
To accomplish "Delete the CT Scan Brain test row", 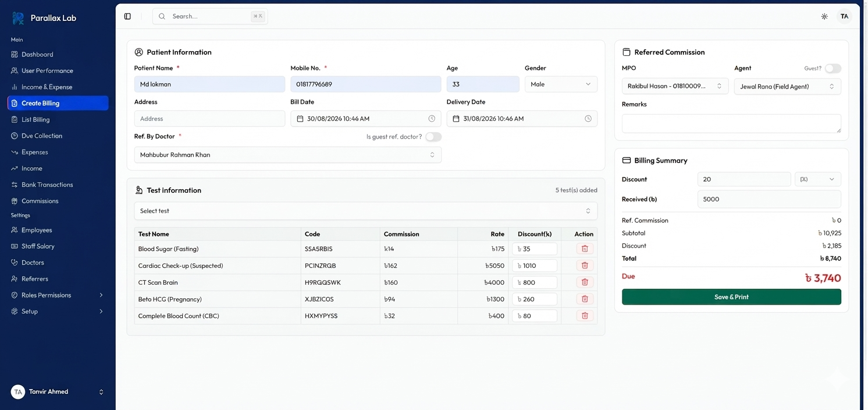I will tap(585, 282).
